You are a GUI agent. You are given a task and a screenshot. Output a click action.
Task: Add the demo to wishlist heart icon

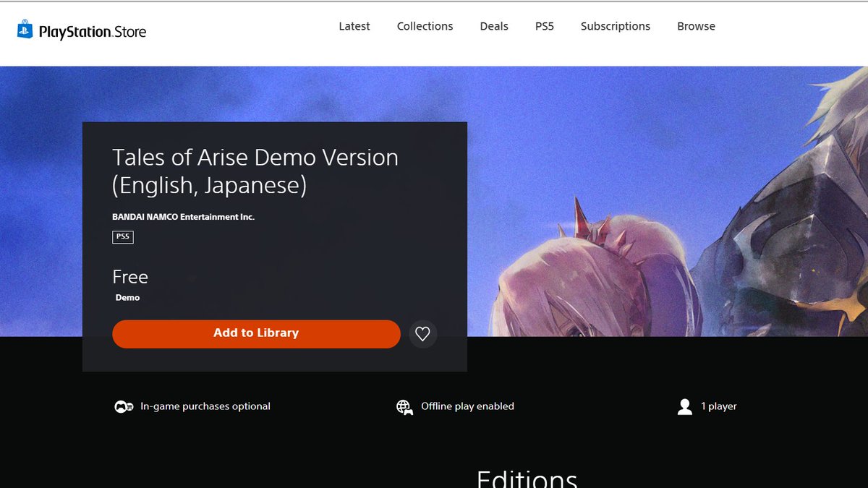[x=423, y=334]
